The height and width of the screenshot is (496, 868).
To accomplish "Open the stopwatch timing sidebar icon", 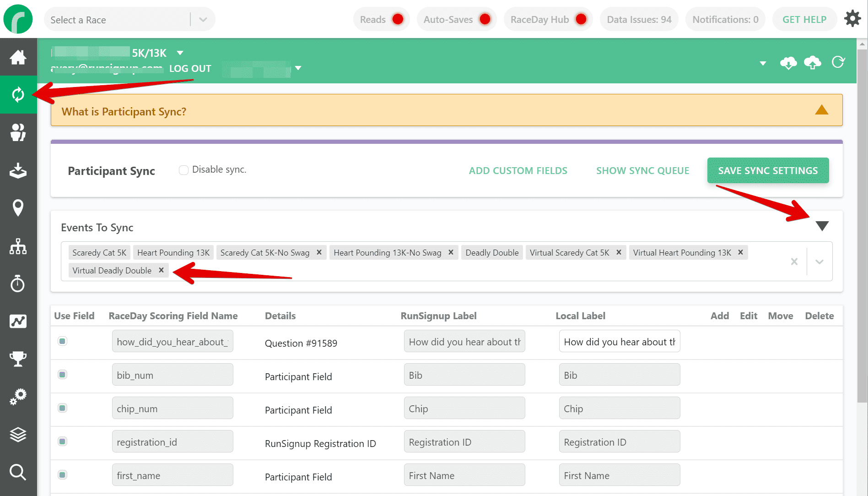I will click(18, 283).
